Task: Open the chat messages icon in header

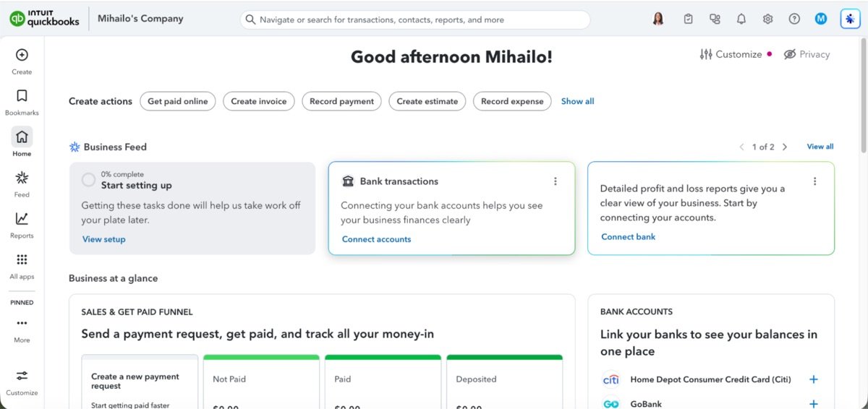Action: 715,19
